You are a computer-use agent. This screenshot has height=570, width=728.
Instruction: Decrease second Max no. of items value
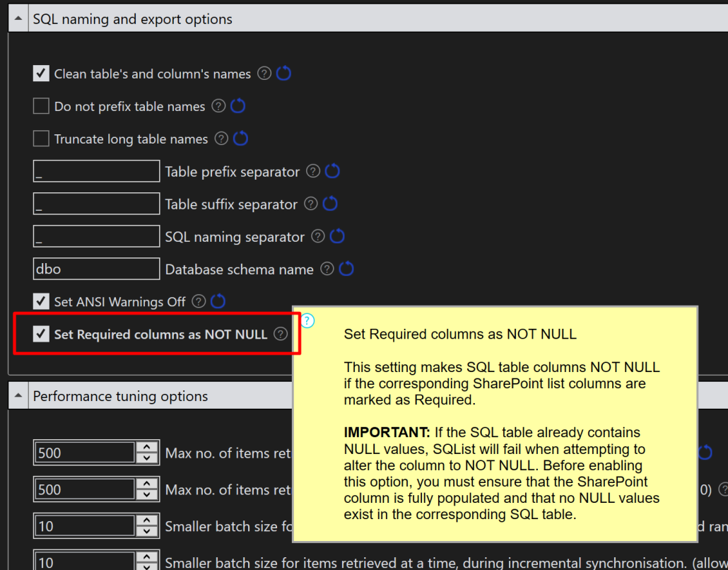(x=146, y=495)
